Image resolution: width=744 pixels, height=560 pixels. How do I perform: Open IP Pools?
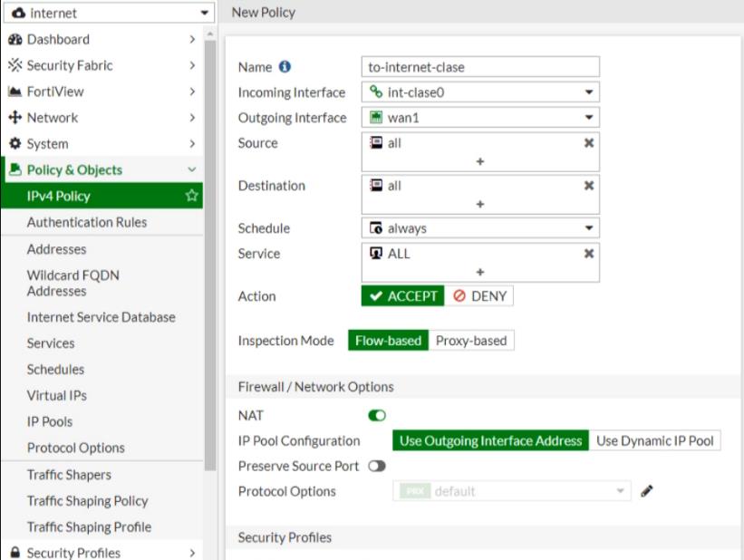click(102, 421)
